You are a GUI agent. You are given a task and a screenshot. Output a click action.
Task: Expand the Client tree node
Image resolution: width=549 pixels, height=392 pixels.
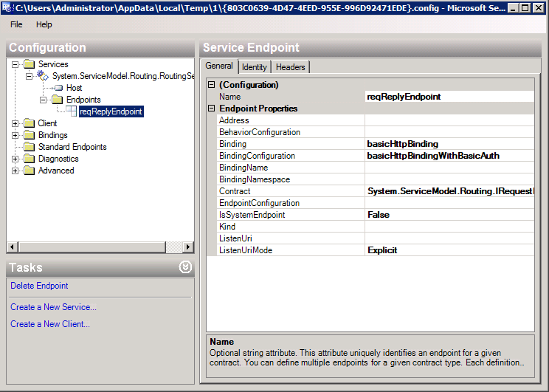coord(15,123)
